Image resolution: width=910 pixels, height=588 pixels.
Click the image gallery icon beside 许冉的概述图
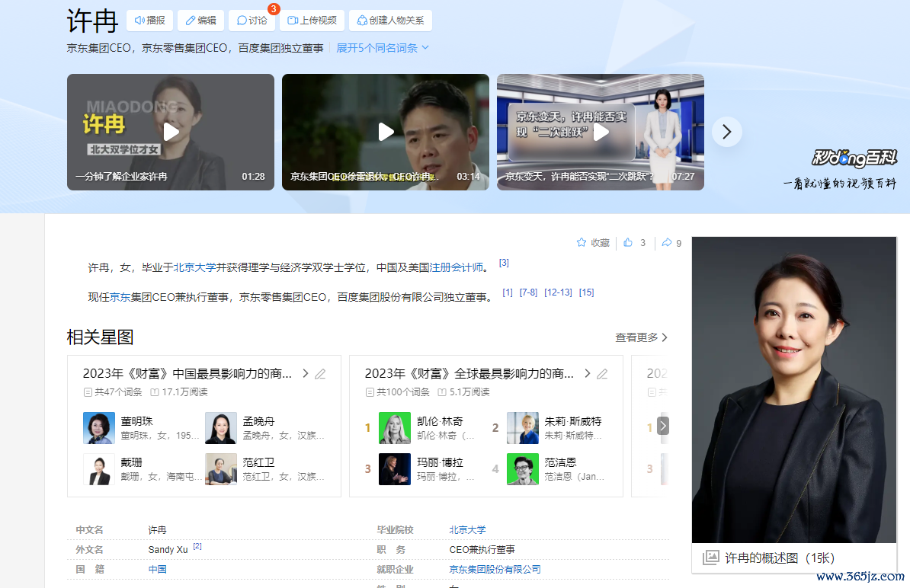[x=711, y=558]
